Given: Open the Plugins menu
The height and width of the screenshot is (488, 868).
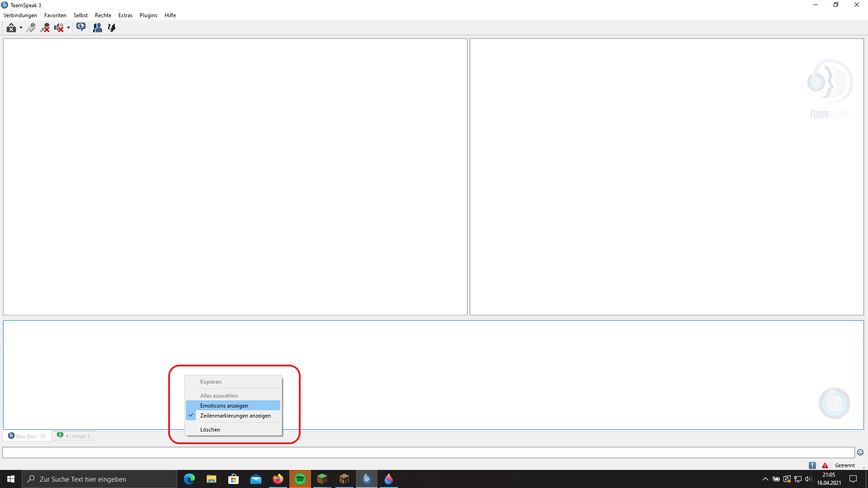Looking at the screenshot, I should (x=148, y=15).
